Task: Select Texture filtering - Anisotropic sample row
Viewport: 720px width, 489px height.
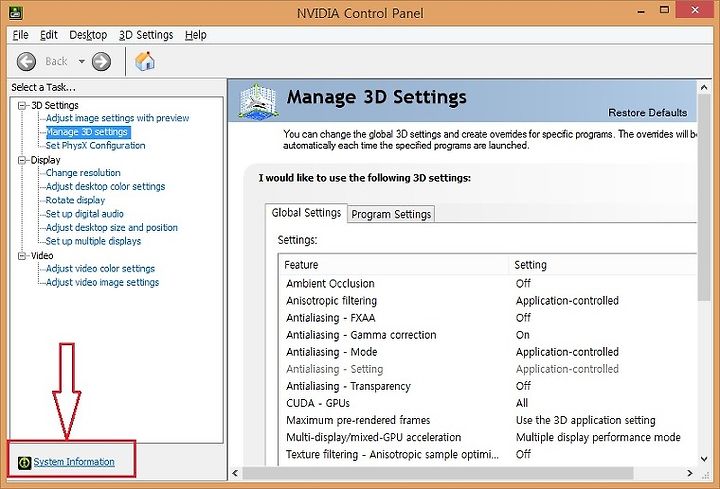Action: pyautogui.click(x=488, y=455)
